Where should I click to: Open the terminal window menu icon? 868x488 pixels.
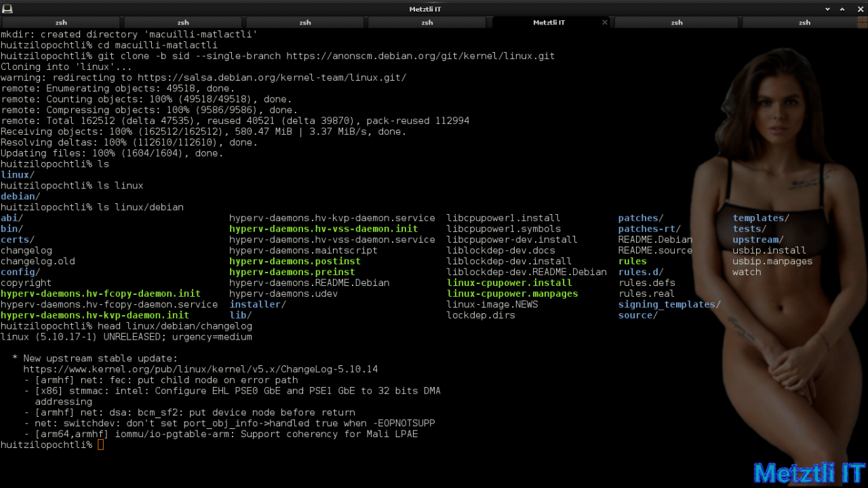click(x=7, y=9)
